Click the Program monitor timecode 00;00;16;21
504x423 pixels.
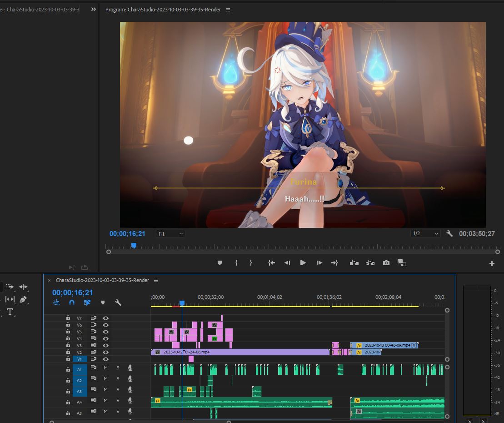coord(127,233)
